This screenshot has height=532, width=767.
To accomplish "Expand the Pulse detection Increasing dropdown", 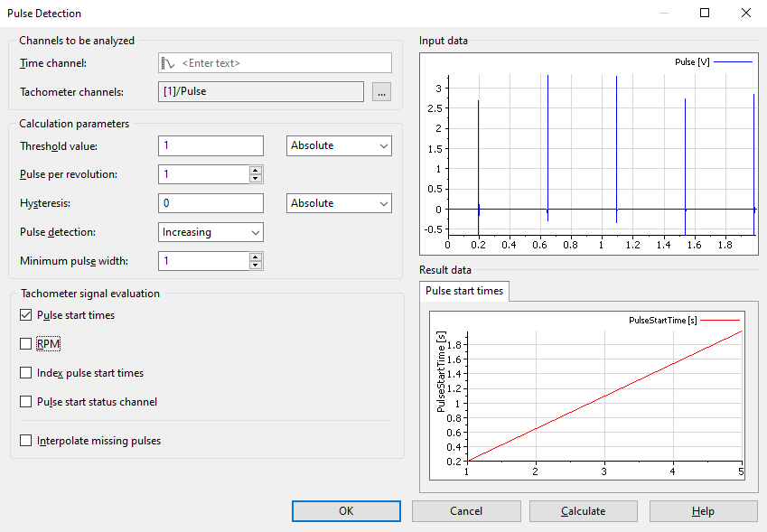I will [211, 232].
